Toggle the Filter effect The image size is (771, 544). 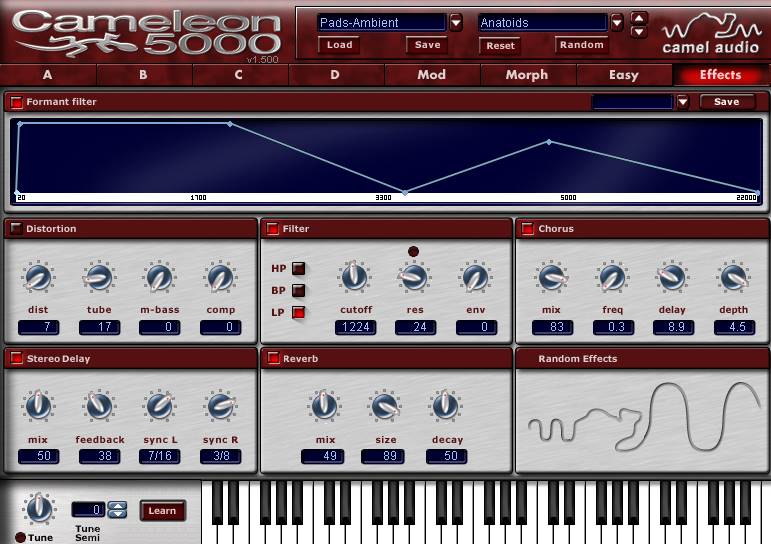pos(272,228)
